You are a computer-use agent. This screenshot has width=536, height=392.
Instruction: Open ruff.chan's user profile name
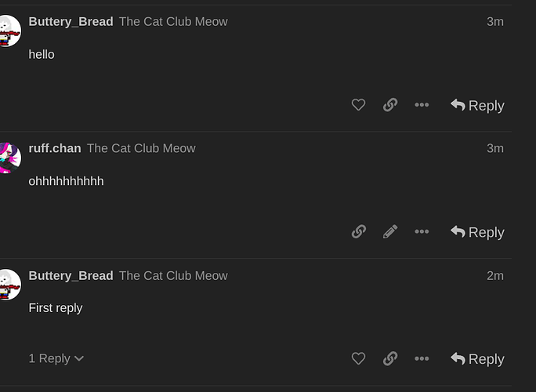[55, 148]
